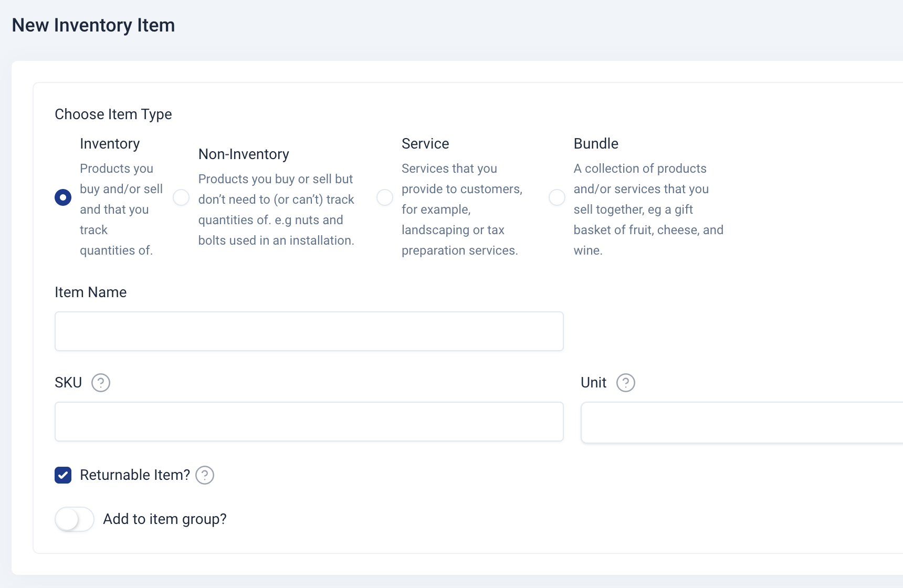Click the Returnable Item label text

tap(135, 475)
